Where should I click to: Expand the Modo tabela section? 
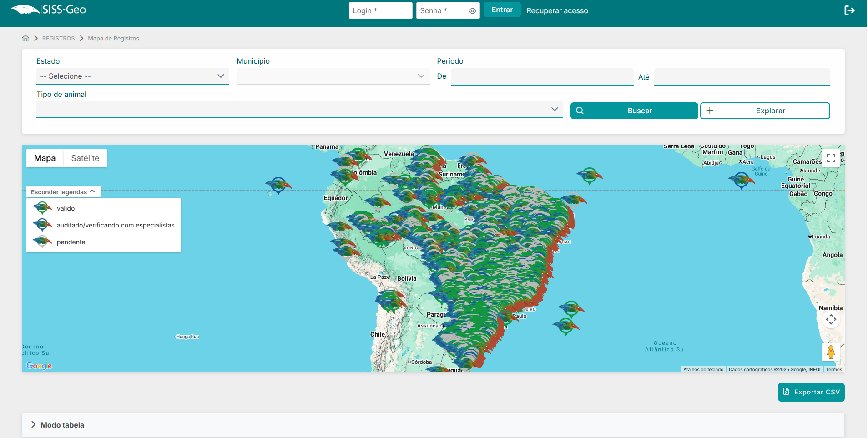62,425
